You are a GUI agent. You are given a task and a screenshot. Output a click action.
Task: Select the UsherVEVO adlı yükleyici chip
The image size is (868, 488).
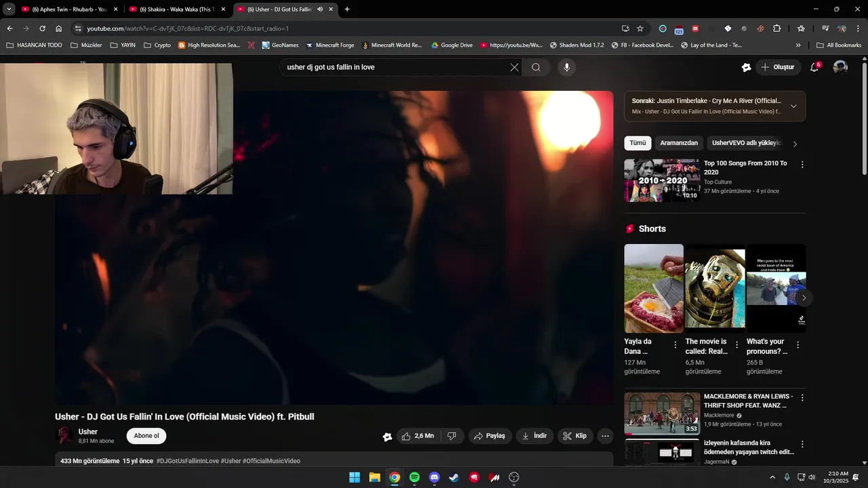coord(746,143)
